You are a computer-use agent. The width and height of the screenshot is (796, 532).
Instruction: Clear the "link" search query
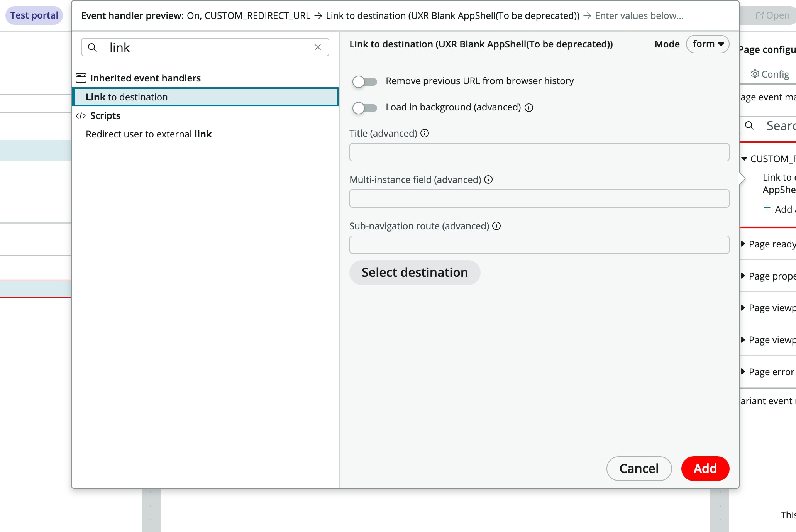pyautogui.click(x=318, y=47)
